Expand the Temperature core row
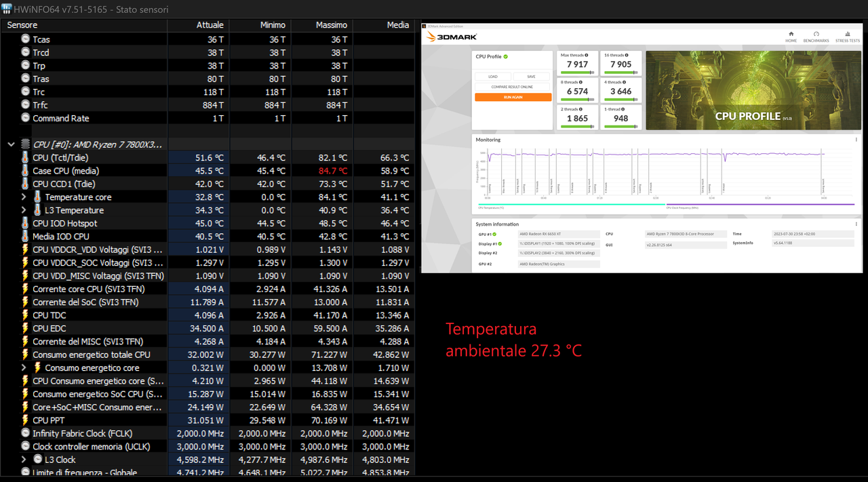The image size is (868, 482). [x=24, y=197]
